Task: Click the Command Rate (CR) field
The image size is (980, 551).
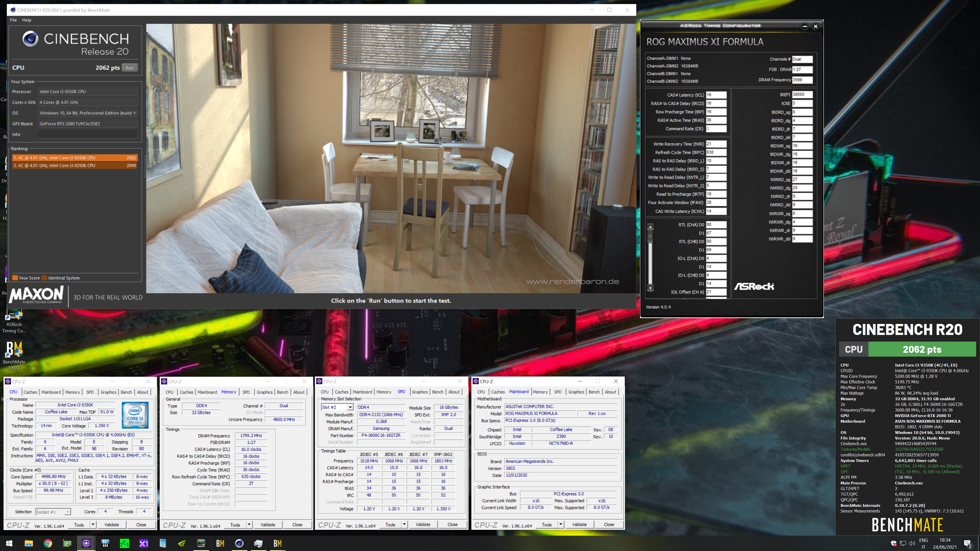Action: tap(716, 129)
